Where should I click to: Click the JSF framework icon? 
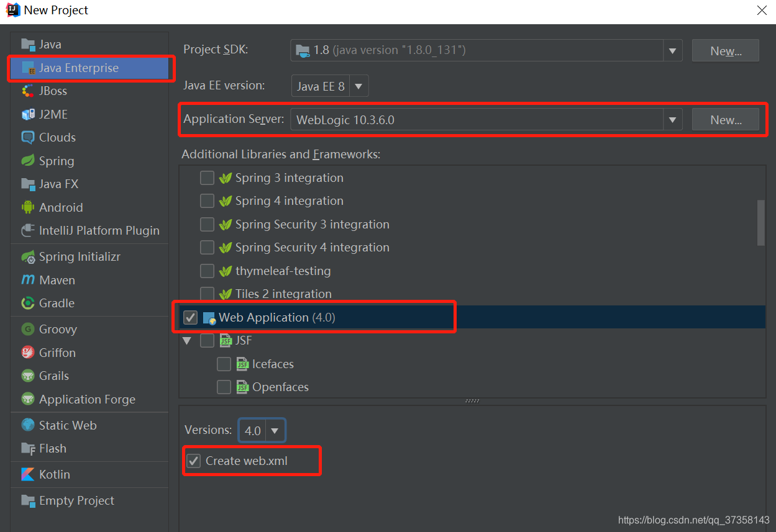click(x=226, y=341)
